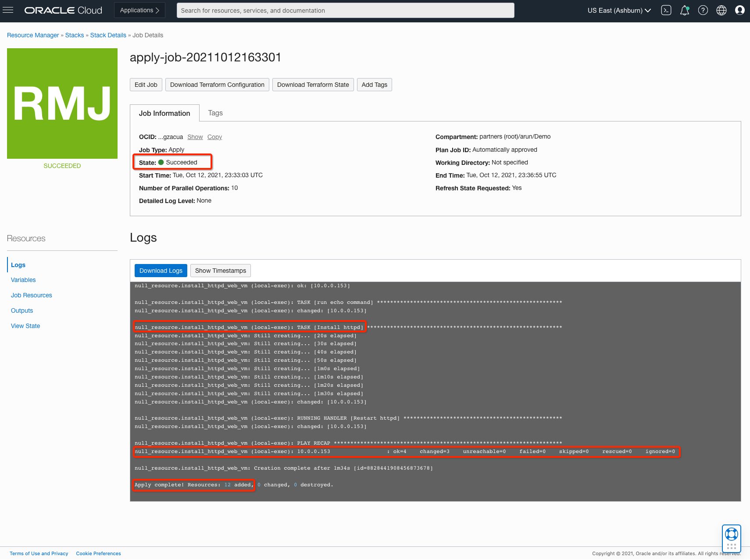Click the 'Plan Job ID: Automatically approved' field
The height and width of the screenshot is (560, 750).
(x=486, y=150)
